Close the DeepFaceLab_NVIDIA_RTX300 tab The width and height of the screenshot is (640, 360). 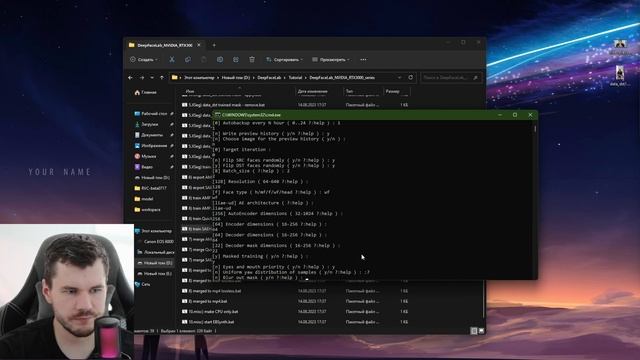pyautogui.click(x=199, y=45)
